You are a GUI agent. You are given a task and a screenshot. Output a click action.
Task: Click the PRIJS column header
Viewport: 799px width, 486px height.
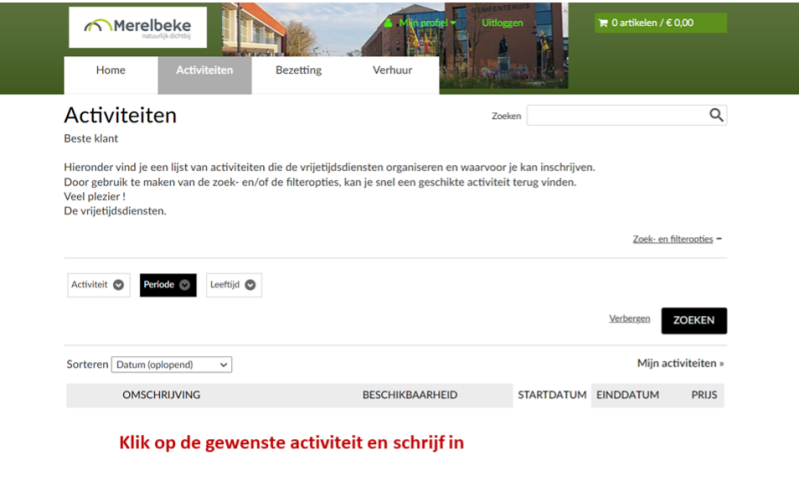tap(704, 395)
